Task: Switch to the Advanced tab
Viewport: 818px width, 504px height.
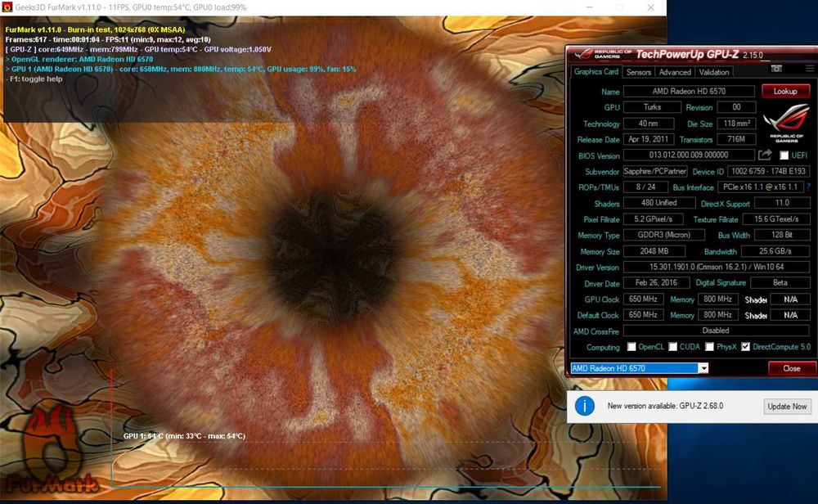Action: point(675,72)
